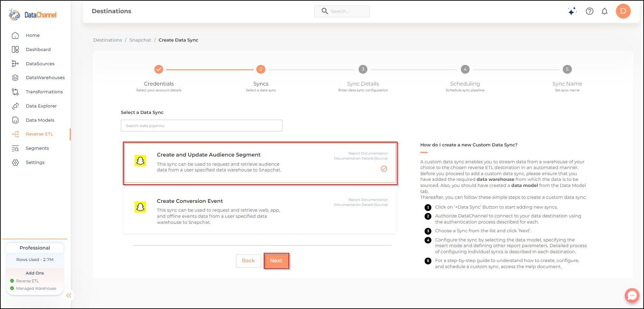Go to Snapchat breadcrumb link

click(140, 40)
